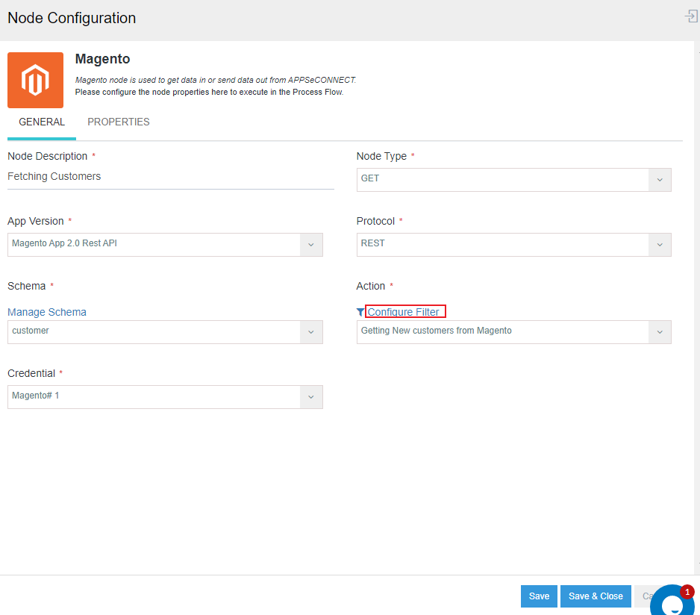Click the Magento logo icon
Viewport: 700px width, 615px height.
click(x=35, y=80)
